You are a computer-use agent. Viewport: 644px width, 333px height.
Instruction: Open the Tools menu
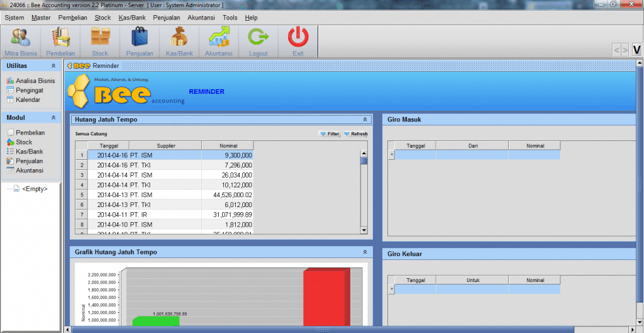pyautogui.click(x=230, y=18)
